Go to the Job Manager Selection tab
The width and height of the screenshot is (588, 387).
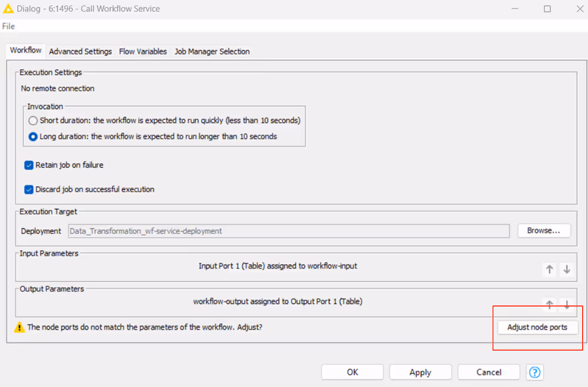(212, 52)
